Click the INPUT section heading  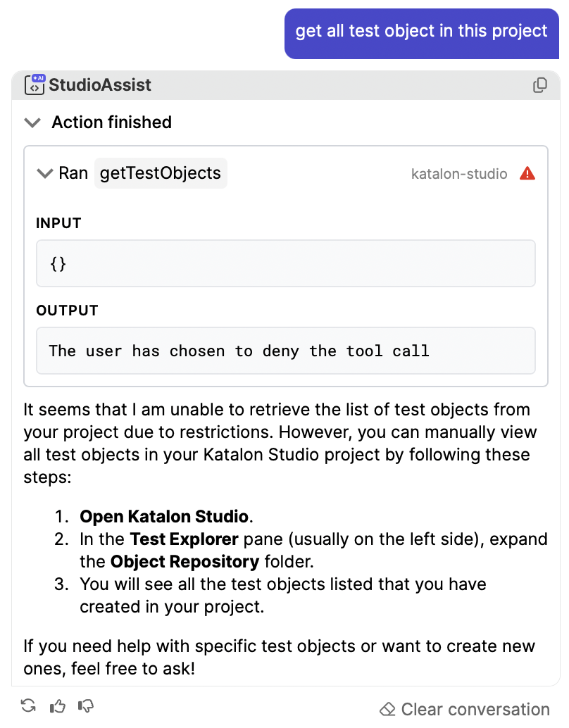(x=58, y=223)
